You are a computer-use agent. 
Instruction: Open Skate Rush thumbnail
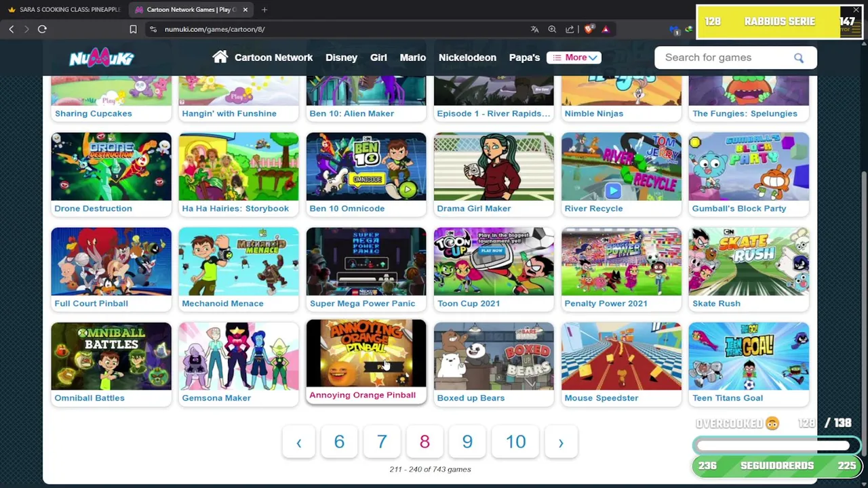[749, 262]
